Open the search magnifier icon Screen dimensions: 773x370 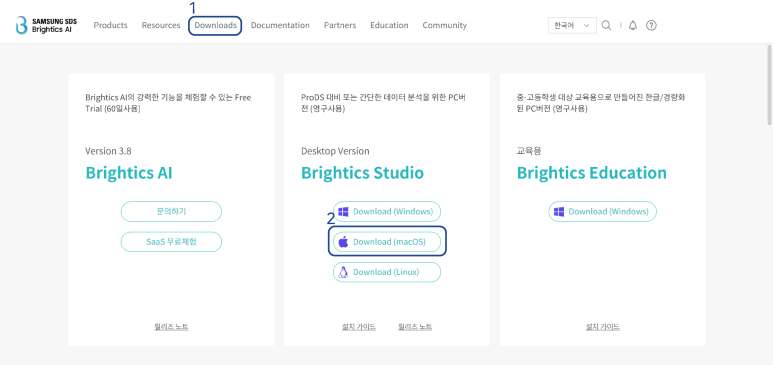pos(606,25)
